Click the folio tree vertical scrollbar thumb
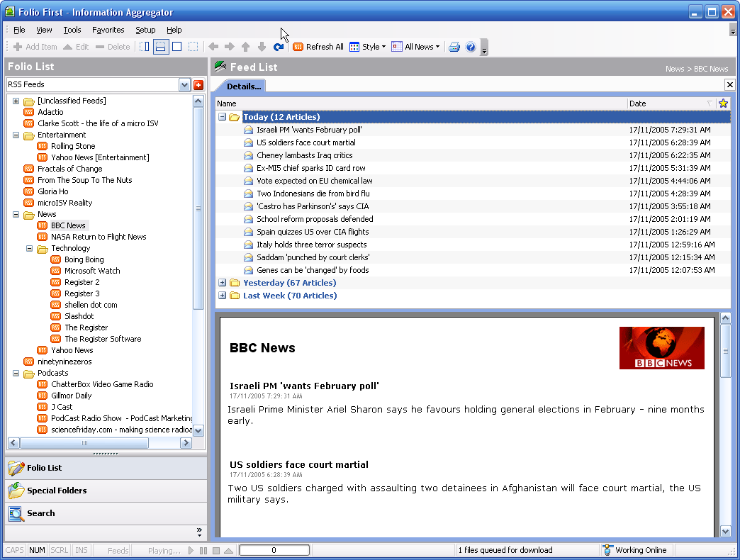Image resolution: width=740 pixels, height=560 pixels. [198, 208]
